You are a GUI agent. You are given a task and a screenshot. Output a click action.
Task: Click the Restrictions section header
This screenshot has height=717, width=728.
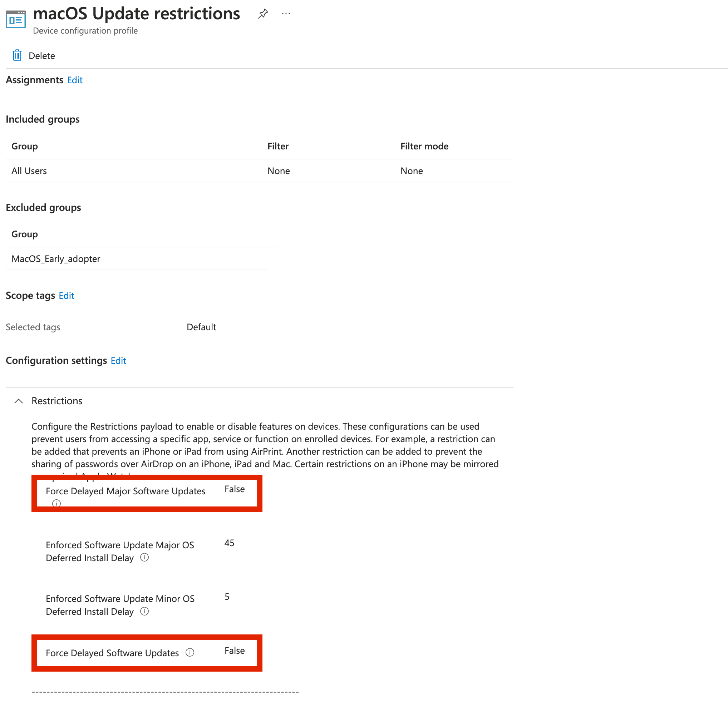click(x=57, y=401)
